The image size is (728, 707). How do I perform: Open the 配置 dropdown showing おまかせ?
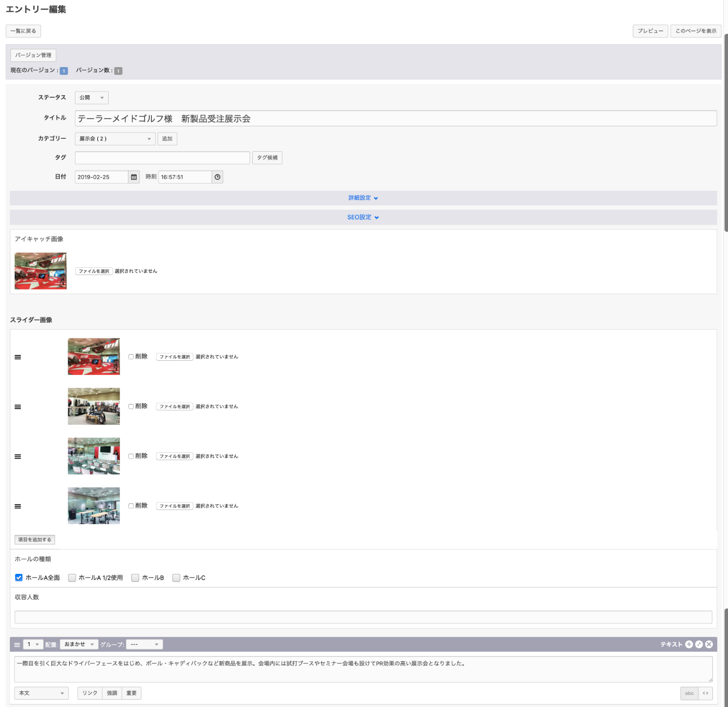coord(79,645)
